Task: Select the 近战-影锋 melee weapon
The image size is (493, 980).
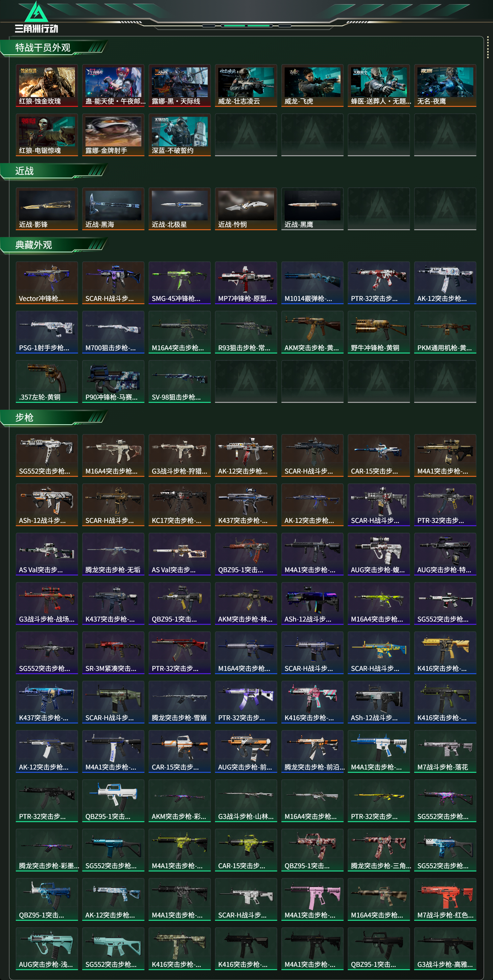Action: click(47, 209)
